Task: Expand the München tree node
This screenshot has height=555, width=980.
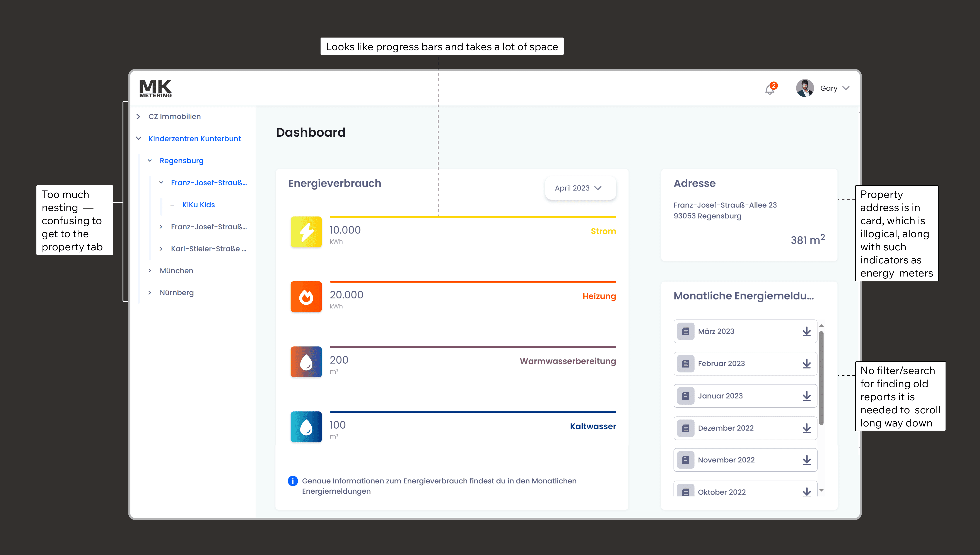Action: click(150, 271)
